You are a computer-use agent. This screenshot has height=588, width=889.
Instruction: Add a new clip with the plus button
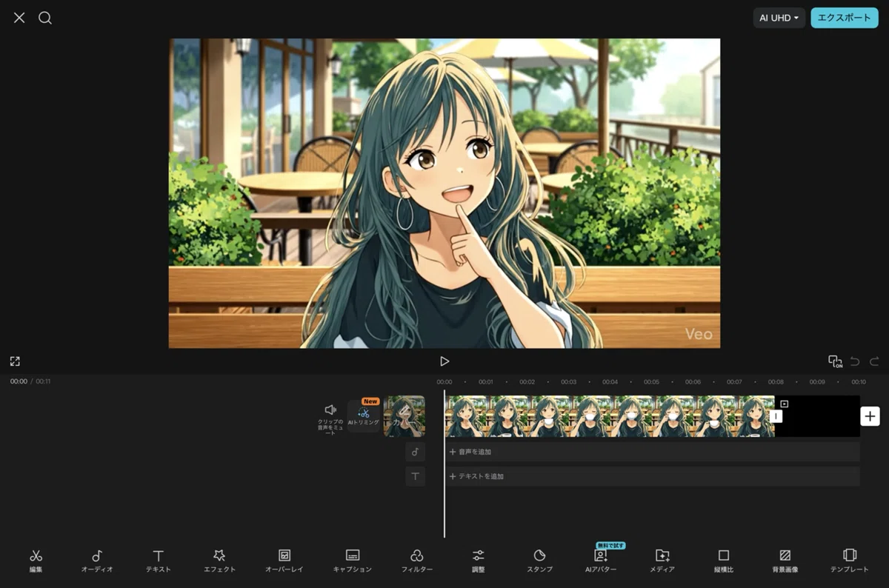(870, 416)
